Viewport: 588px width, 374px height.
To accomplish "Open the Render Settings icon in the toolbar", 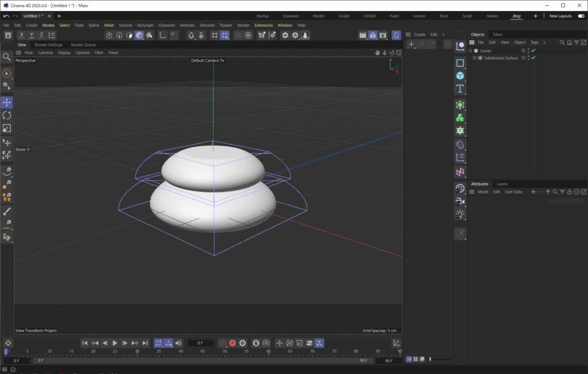I will click(382, 35).
